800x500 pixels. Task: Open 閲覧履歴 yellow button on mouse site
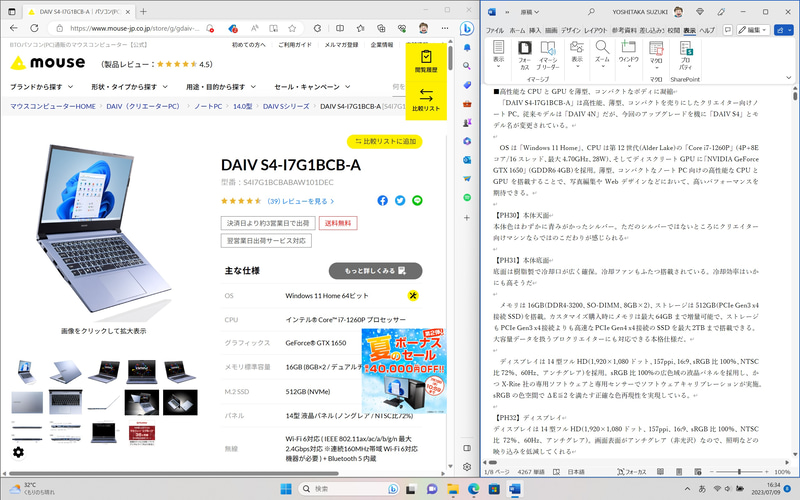[x=426, y=61]
